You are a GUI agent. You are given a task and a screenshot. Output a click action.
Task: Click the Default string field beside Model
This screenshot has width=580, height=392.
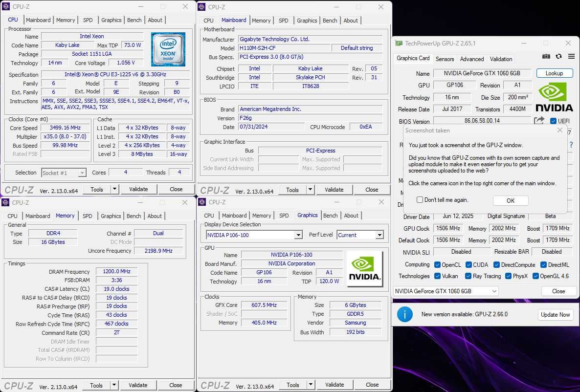(357, 48)
